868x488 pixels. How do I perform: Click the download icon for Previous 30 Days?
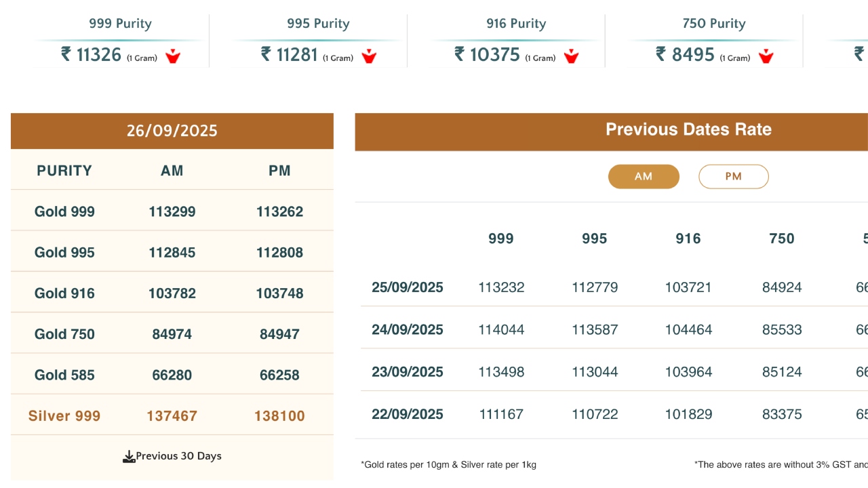[x=129, y=457]
